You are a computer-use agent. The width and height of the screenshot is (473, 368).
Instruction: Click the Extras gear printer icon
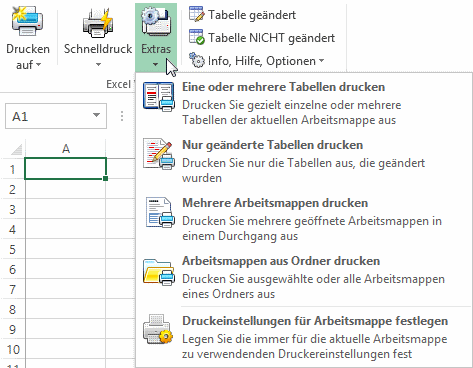156,21
